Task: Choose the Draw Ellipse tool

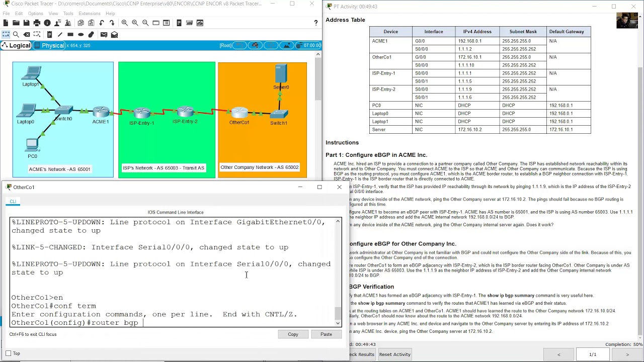Action: pos(80,34)
